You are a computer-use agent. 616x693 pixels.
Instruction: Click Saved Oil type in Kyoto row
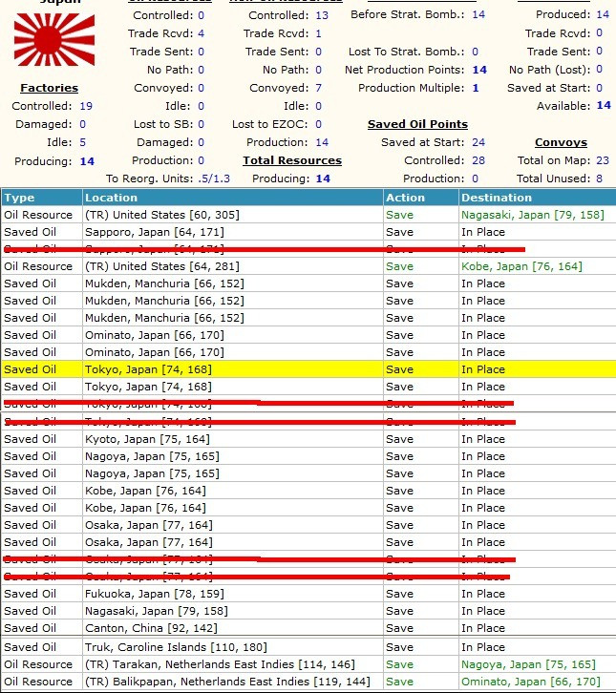[30, 439]
